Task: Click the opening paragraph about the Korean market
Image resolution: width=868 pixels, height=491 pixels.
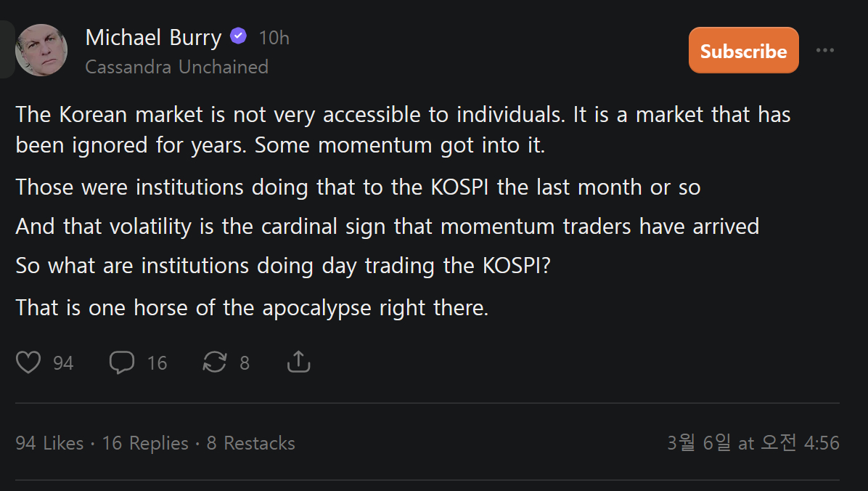Action: [403, 130]
